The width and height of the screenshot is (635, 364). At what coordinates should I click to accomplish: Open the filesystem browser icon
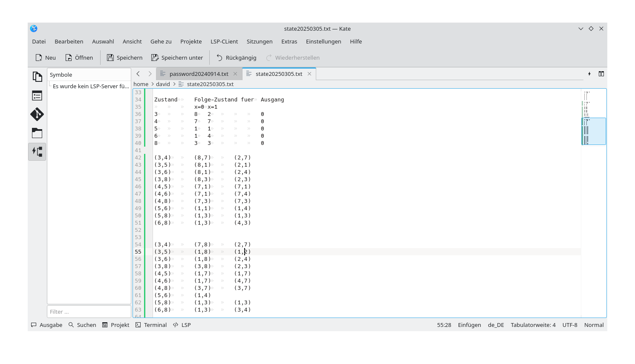(37, 133)
